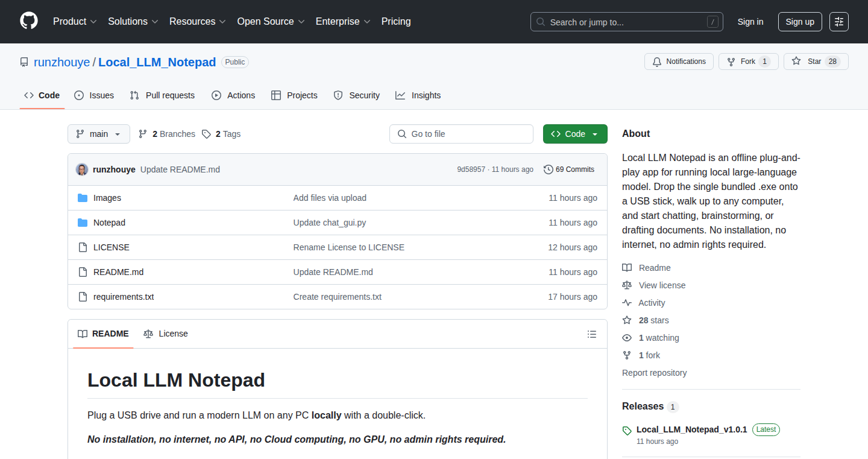Click the pulse icon beside Activity
Image resolution: width=868 pixels, height=459 pixels.
point(627,303)
